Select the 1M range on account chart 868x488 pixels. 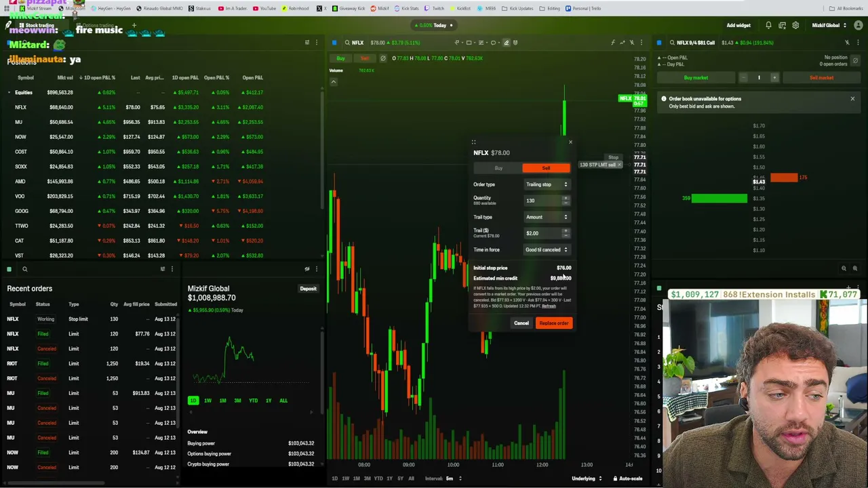coord(222,401)
